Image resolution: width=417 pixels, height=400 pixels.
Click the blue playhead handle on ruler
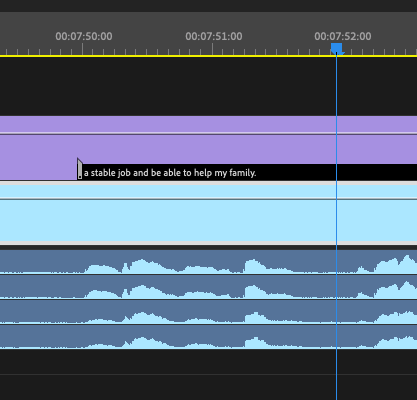click(x=337, y=48)
